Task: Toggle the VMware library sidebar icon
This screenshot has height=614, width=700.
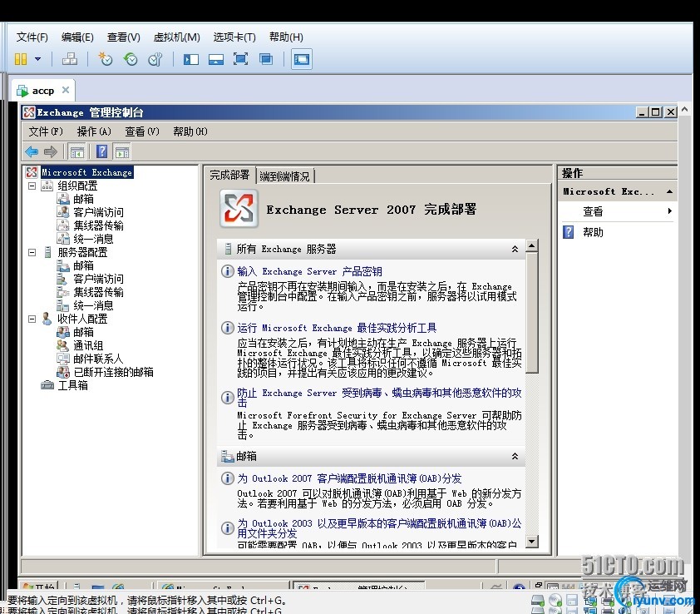Action: 191,59
